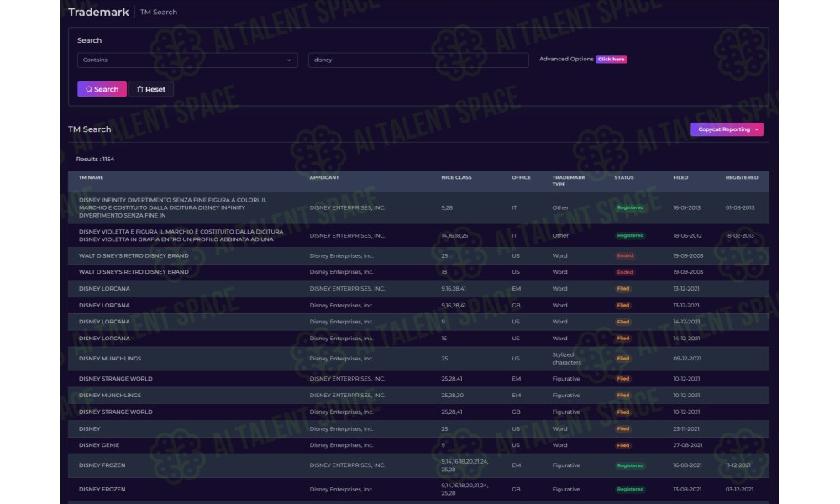Click applicant of DISNEY GENIE row
Screen dimensions: 840x504
pos(341,445)
